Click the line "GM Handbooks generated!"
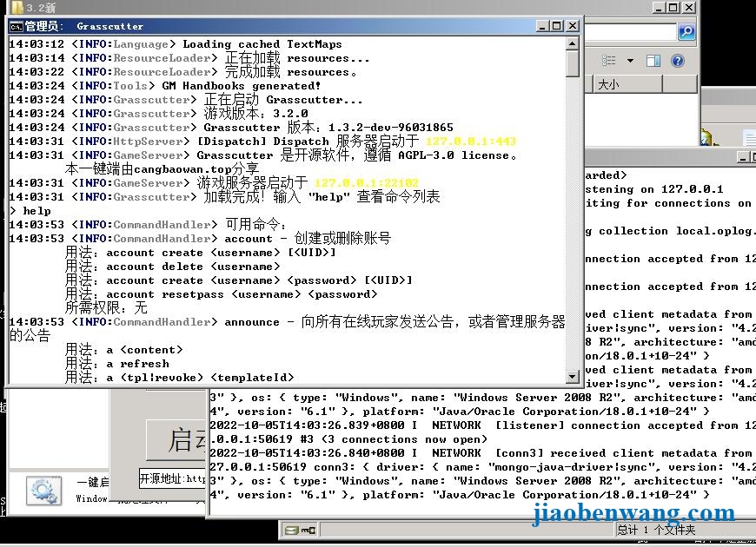This screenshot has height=547, width=756. point(242,86)
